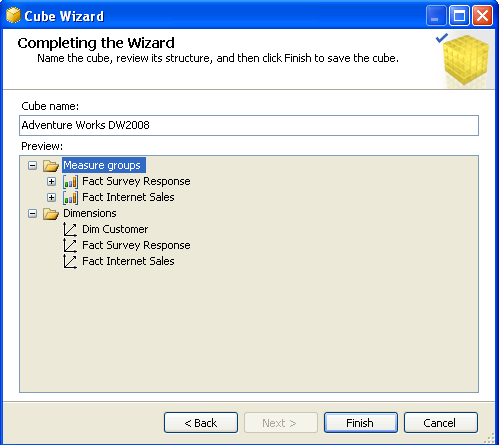Click Fact Internet Sales measure group chart icon

coord(70,198)
